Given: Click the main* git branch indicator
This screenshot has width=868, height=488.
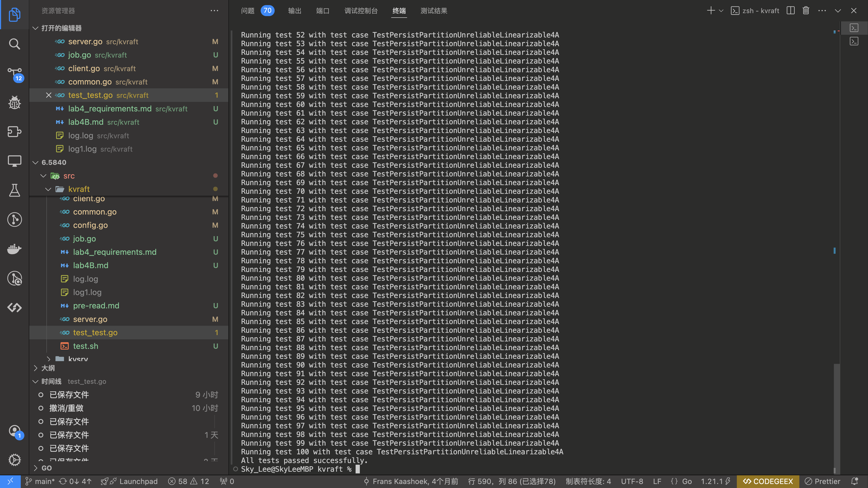Looking at the screenshot, I should 40,481.
